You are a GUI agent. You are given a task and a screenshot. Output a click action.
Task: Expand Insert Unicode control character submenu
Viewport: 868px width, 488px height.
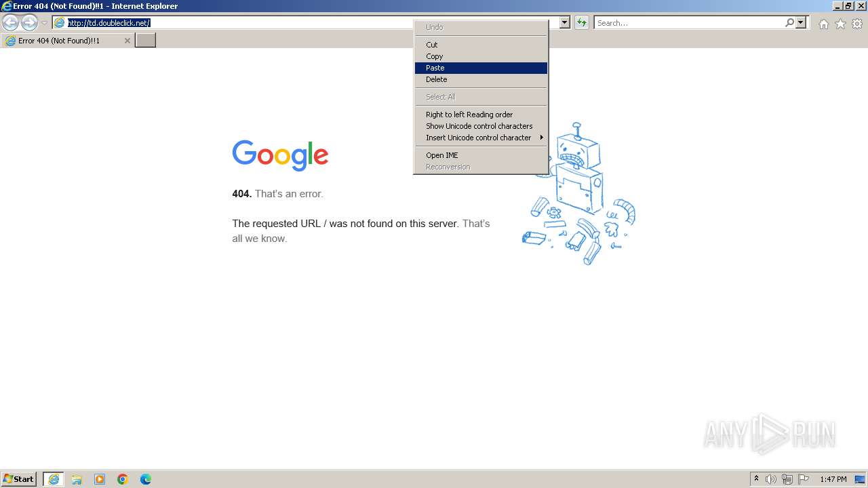coord(481,138)
